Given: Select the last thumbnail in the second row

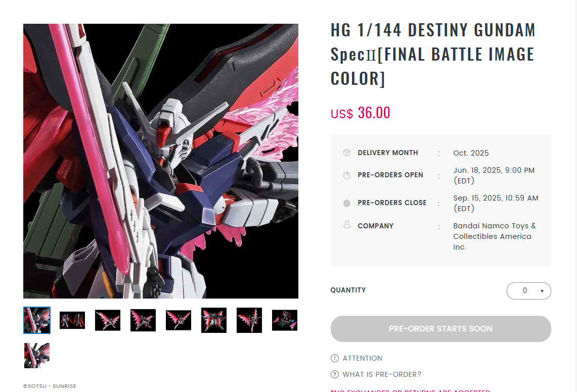Looking at the screenshot, I should [x=37, y=356].
